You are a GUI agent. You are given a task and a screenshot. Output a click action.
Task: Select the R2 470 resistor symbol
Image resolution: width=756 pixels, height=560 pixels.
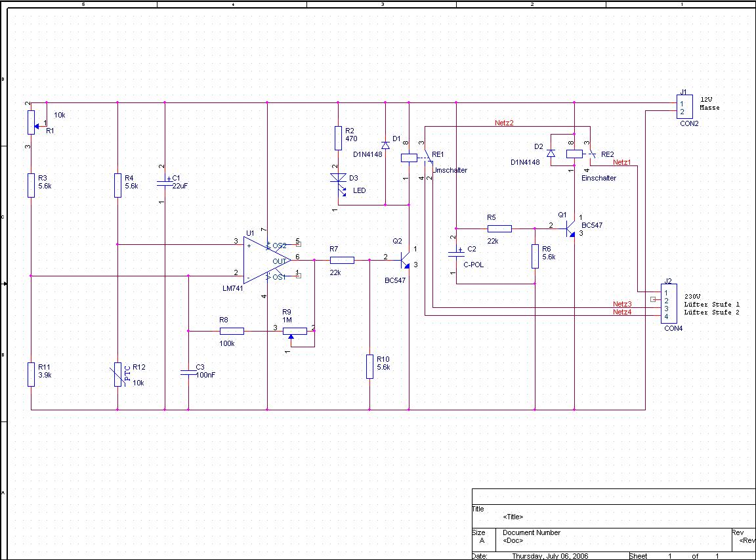click(338, 139)
